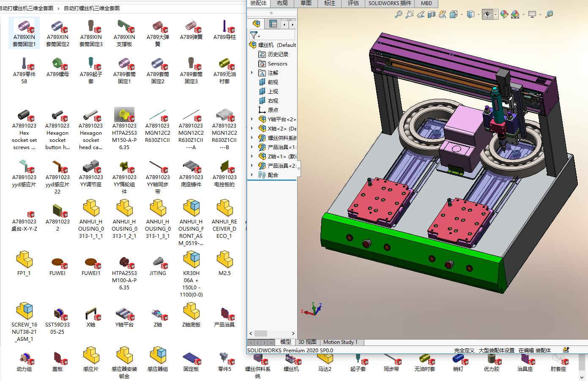This screenshot has height=381, width=588.
Task: Select 历史记录 in the feature tree
Action: pyautogui.click(x=273, y=54)
